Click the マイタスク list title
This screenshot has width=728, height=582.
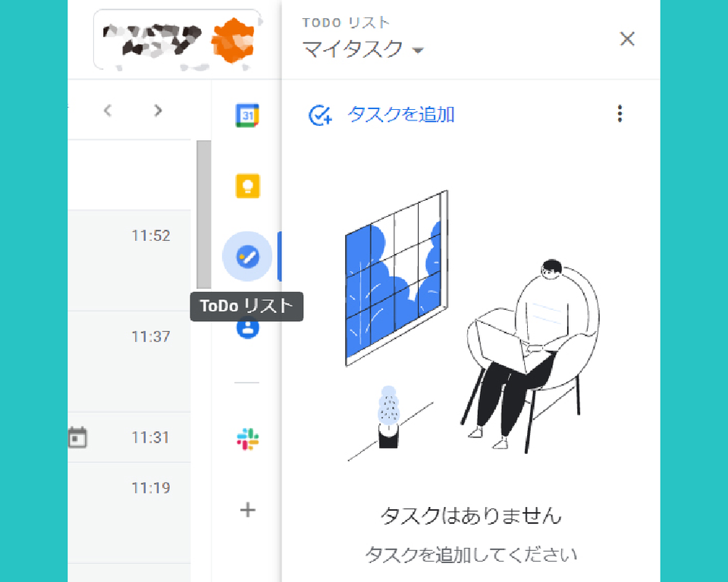tap(353, 48)
